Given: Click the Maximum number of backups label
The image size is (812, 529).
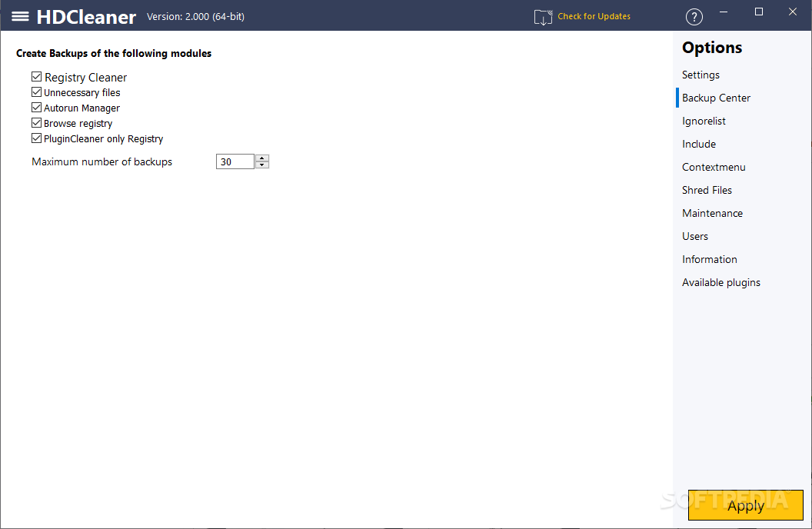Looking at the screenshot, I should [x=102, y=162].
